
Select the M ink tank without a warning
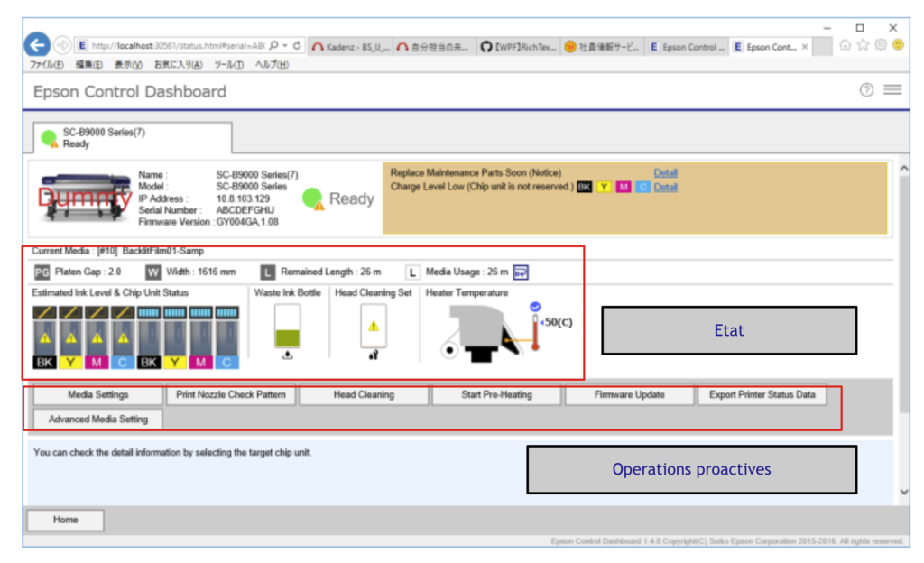pyautogui.click(x=200, y=337)
